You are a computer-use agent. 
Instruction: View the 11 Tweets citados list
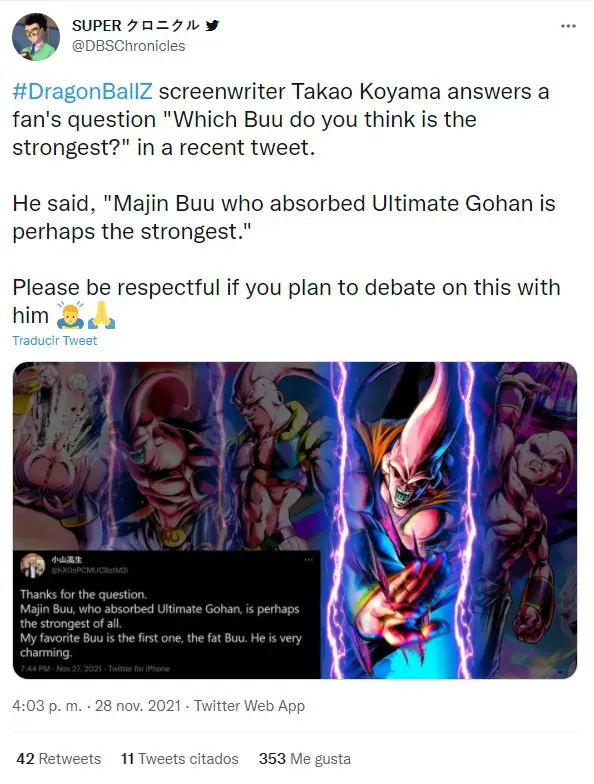pos(180,758)
